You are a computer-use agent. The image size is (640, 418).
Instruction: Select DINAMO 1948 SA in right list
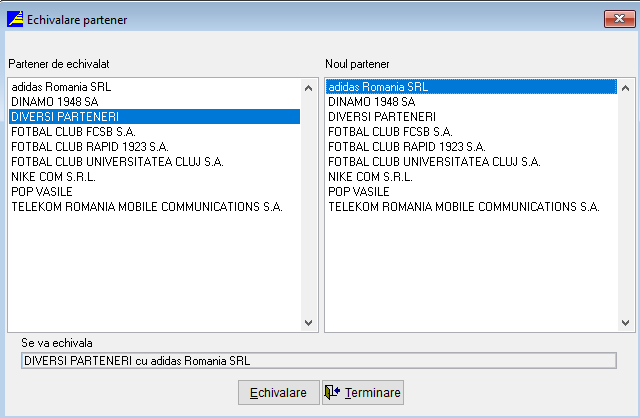(371, 102)
